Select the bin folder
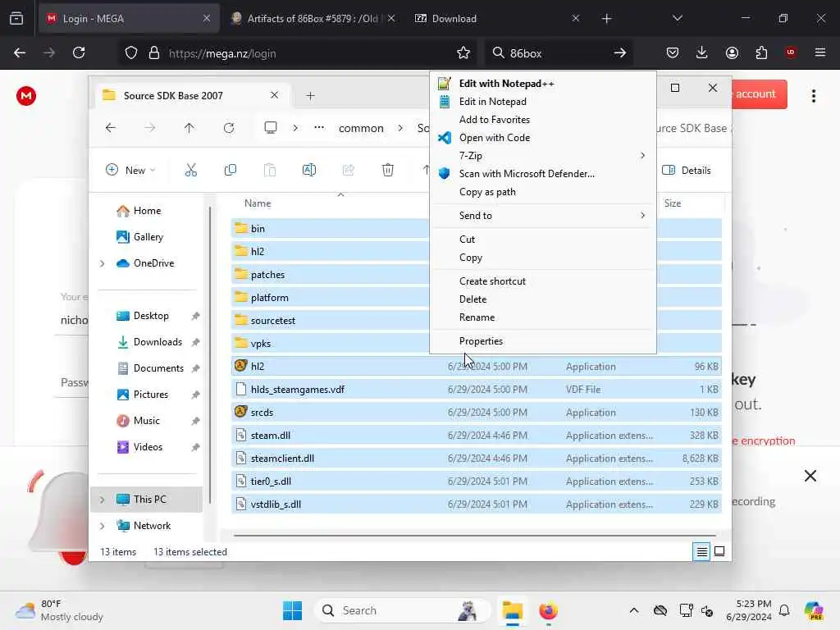 click(x=258, y=229)
